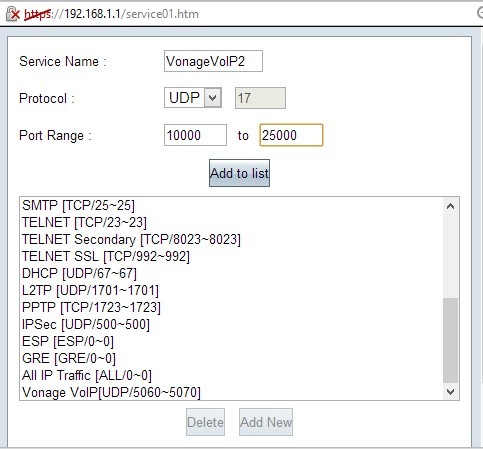
Task: Click the service list scroll down arrow
Action: point(450,391)
